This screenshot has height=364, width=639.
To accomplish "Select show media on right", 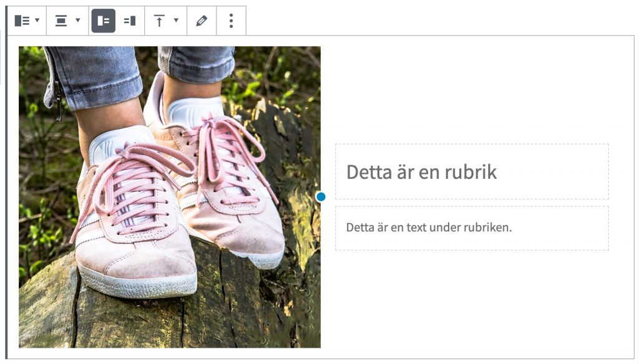I will tap(130, 21).
